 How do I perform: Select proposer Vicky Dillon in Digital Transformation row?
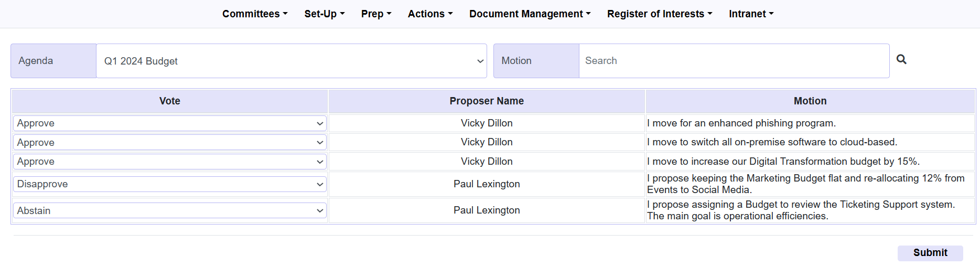tap(487, 162)
